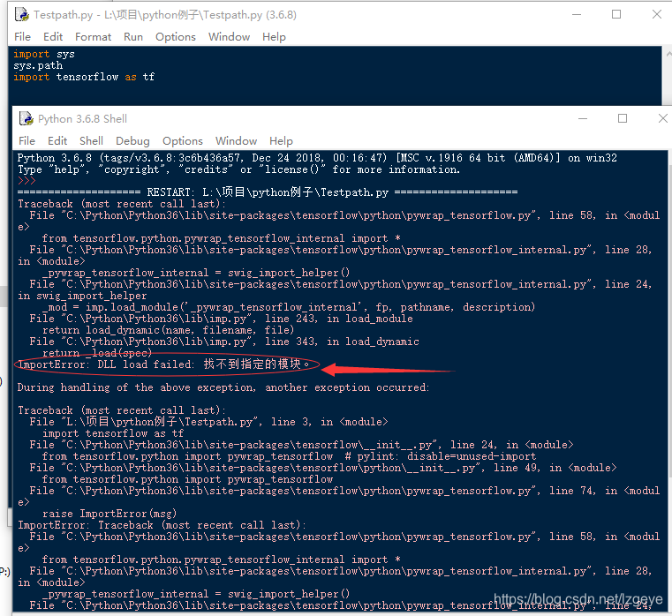Open Help menu in Testpath.py editor
This screenshot has width=672, height=616.
(274, 37)
